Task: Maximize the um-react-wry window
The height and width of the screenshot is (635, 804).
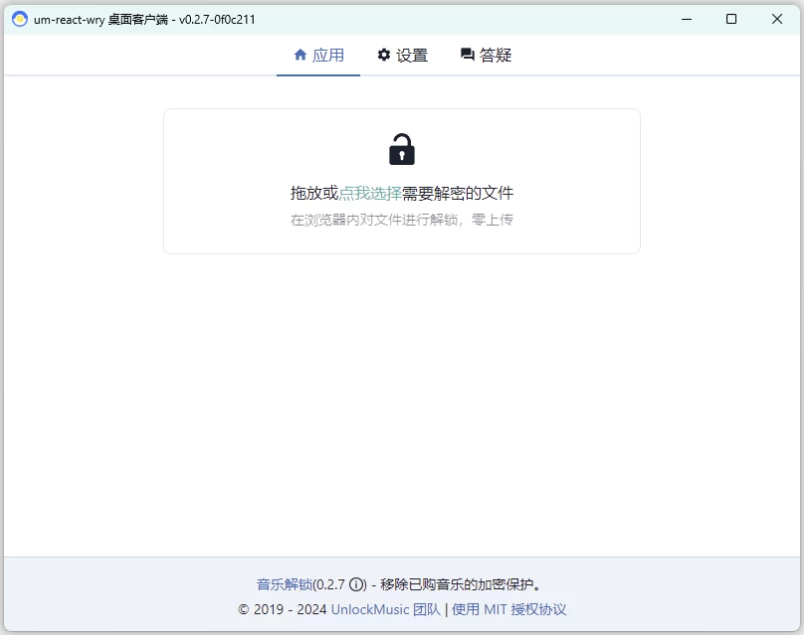Action: point(731,19)
